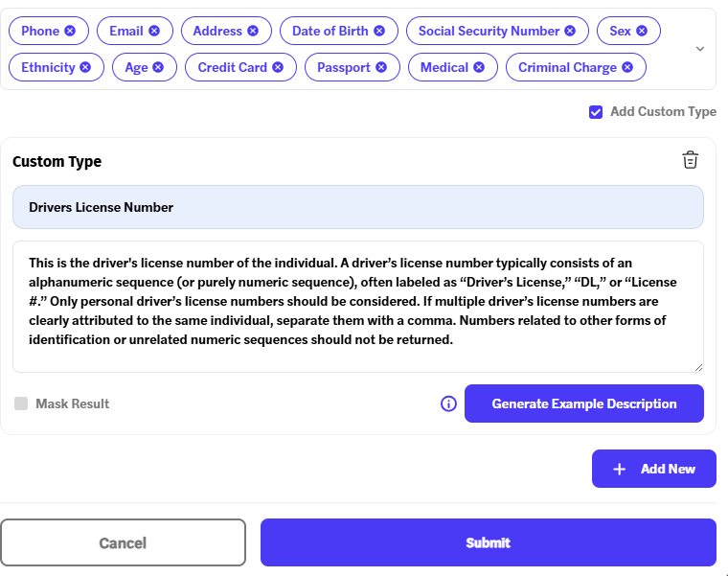
Task: Uncheck the Add Custom Type checkbox
Action: click(x=596, y=112)
